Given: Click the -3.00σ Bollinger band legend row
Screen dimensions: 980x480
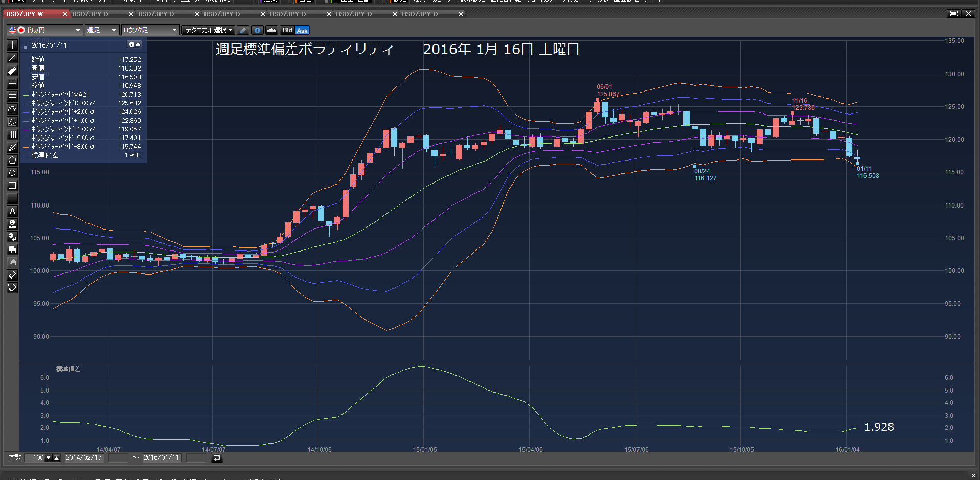Looking at the screenshot, I should point(82,147).
